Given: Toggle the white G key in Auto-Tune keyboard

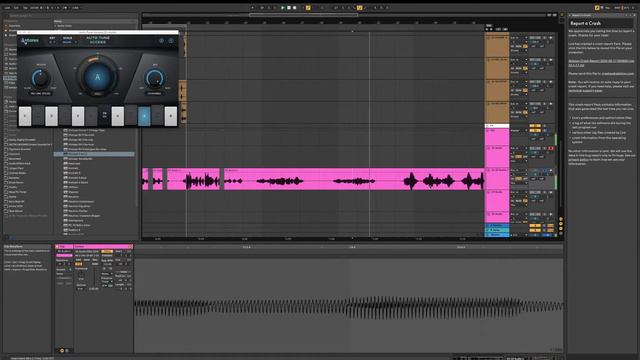Looking at the screenshot, I should tap(118, 116).
